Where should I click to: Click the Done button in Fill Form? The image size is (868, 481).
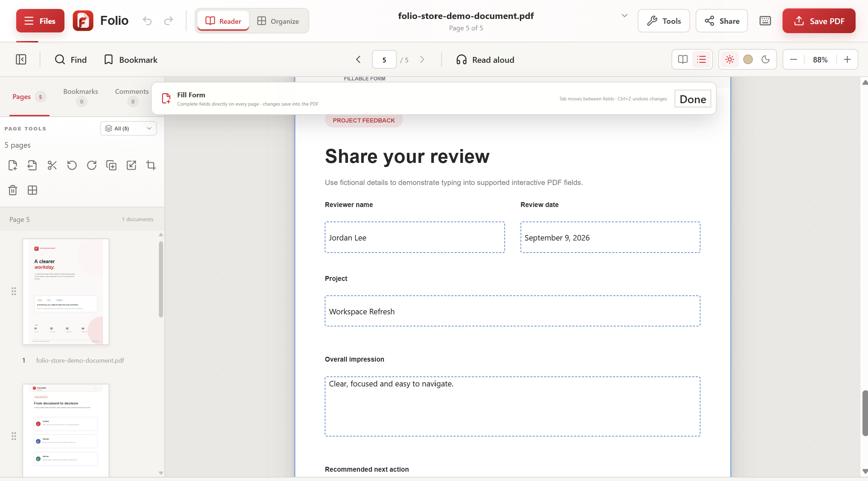693,99
